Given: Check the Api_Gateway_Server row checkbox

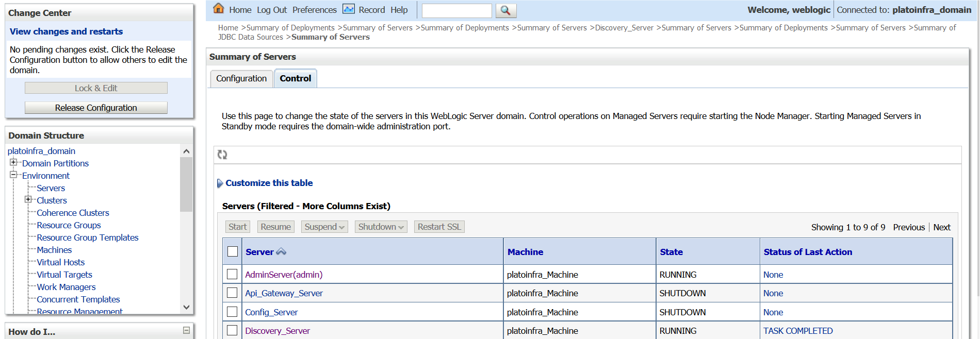Looking at the screenshot, I should click(x=232, y=293).
